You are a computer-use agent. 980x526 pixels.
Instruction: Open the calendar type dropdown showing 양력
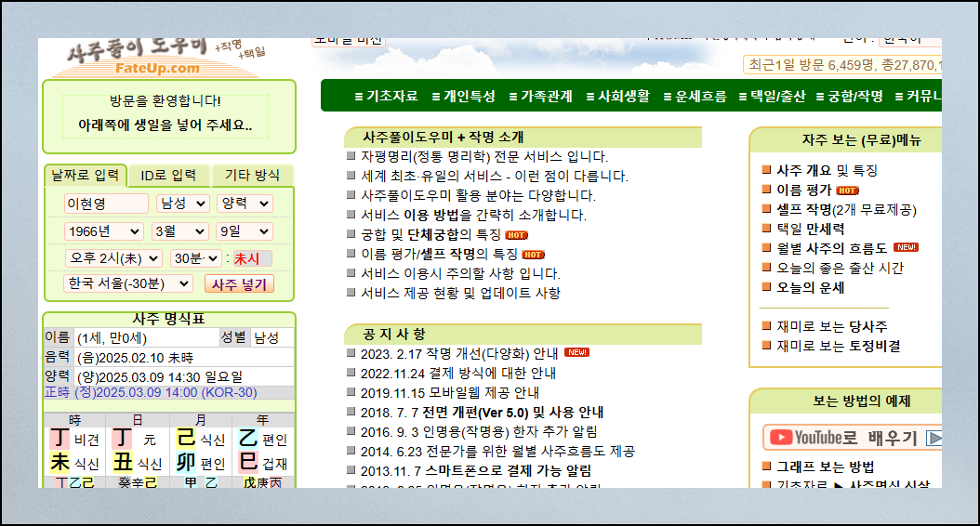[245, 204]
